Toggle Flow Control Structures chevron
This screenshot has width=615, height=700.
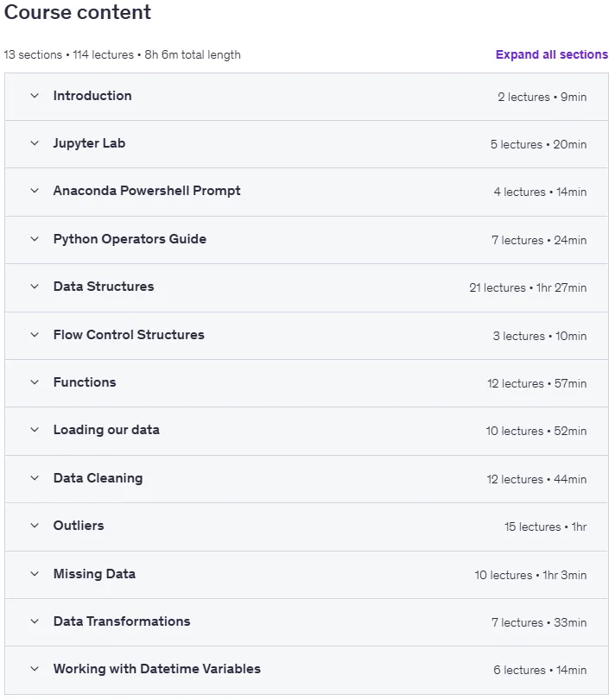coord(35,335)
